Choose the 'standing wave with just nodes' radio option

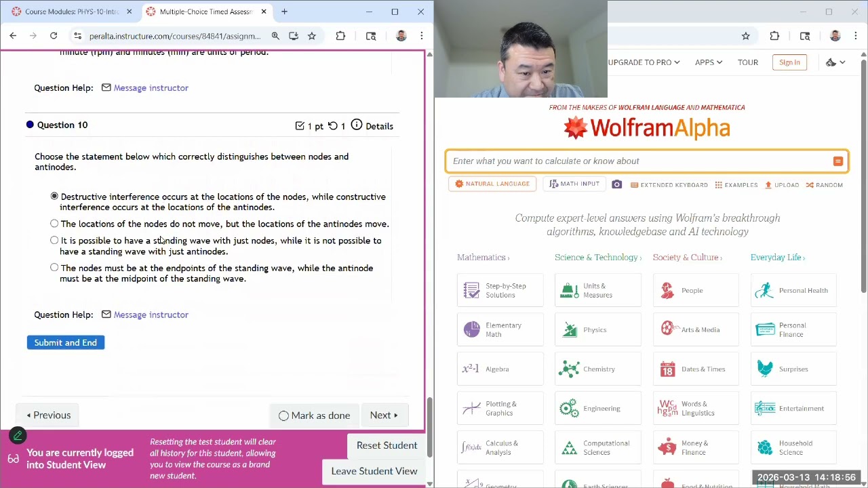(54, 240)
